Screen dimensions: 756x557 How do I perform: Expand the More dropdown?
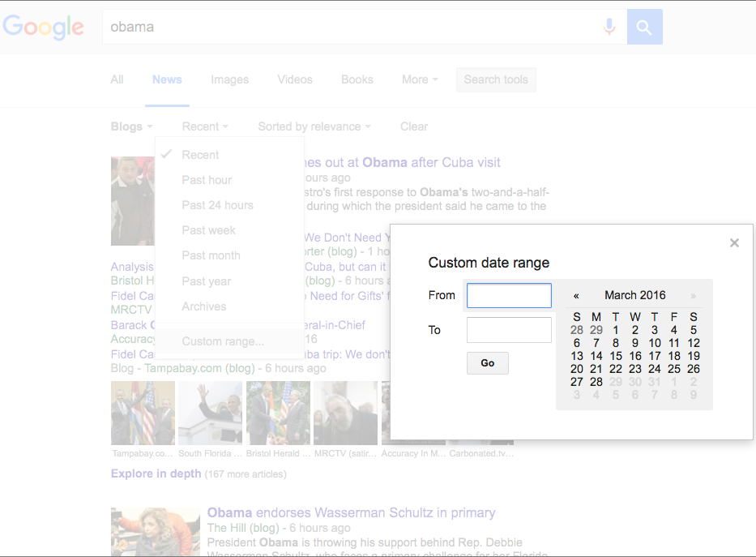[x=420, y=79]
